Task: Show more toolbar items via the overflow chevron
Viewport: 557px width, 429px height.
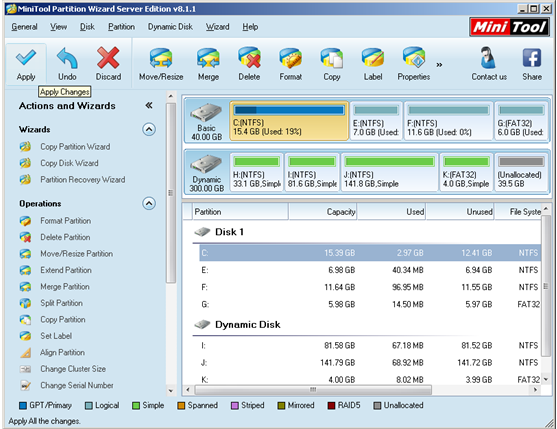Action: pyautogui.click(x=439, y=65)
